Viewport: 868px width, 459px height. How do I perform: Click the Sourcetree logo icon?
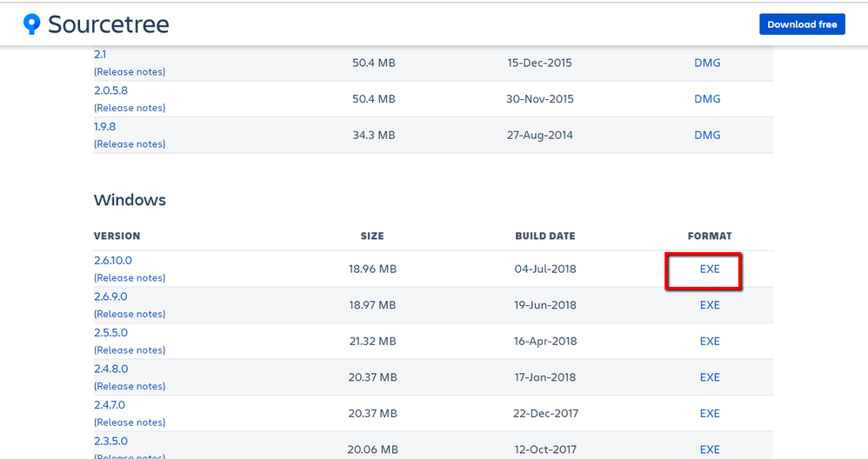[31, 23]
